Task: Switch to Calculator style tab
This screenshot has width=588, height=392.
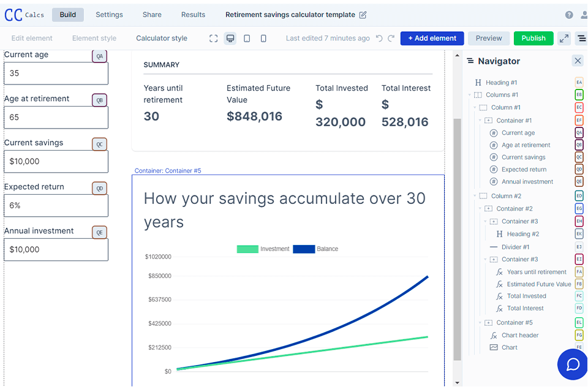Action: 162,38
